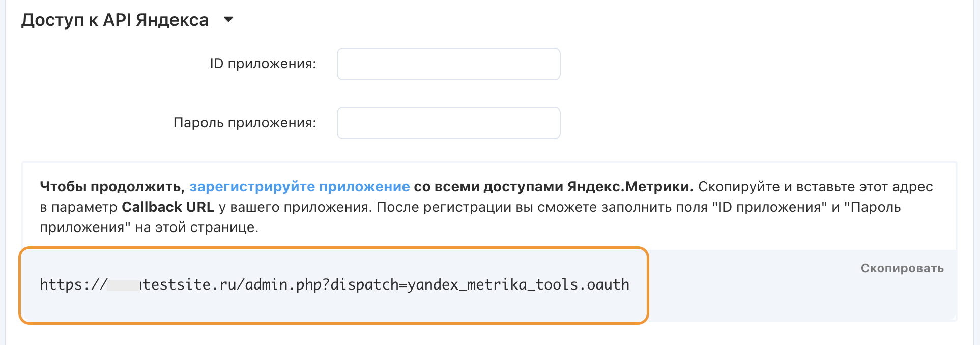Open the зарегистрируйте приложение link

[x=299, y=187]
